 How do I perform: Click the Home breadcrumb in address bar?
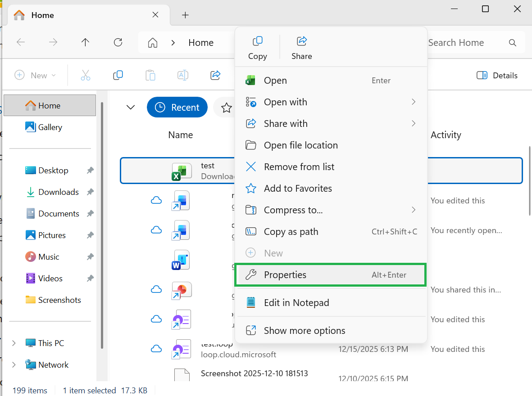201,43
